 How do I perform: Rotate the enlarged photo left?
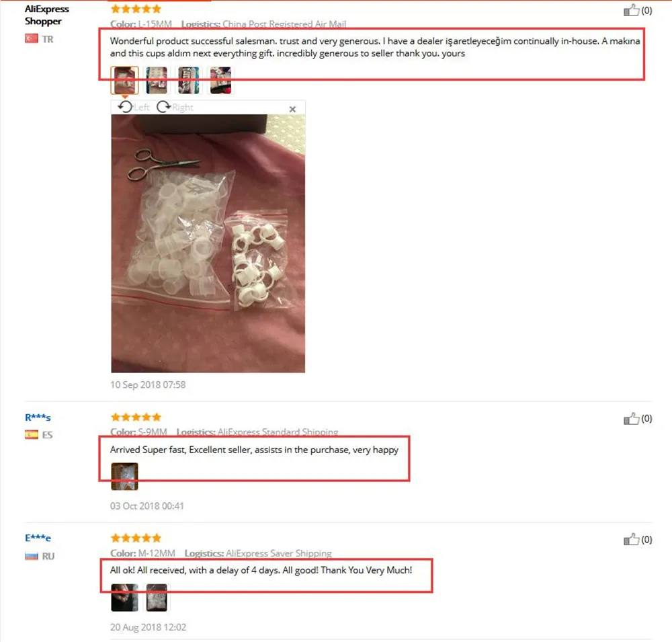(x=133, y=107)
